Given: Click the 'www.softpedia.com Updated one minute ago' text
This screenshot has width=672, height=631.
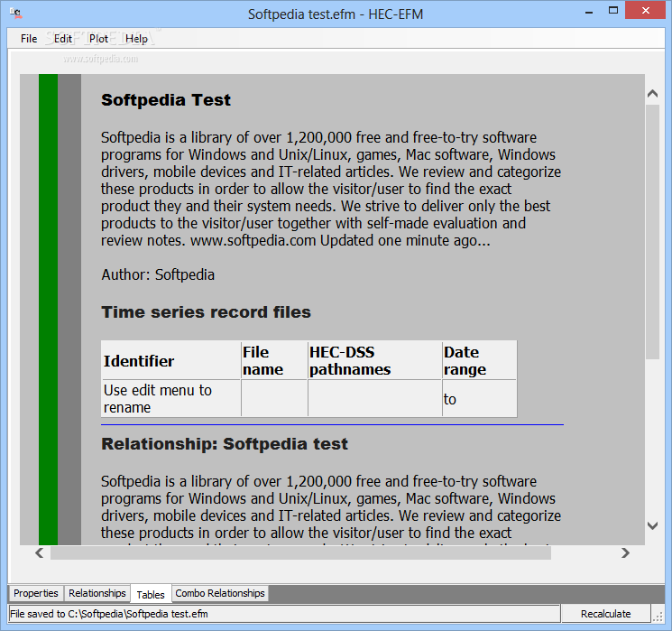Looking at the screenshot, I should (340, 241).
